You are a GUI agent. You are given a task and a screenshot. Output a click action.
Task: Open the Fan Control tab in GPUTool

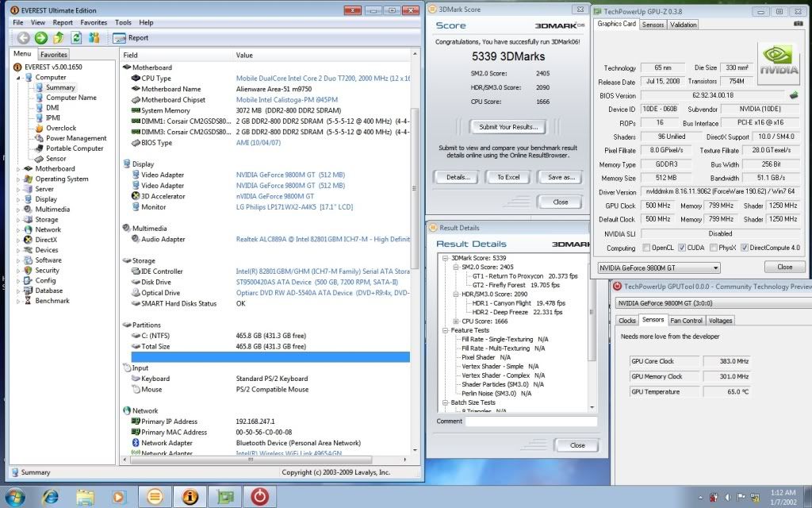click(686, 321)
